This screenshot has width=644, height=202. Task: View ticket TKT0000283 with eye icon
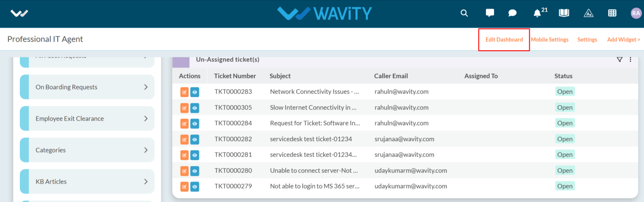click(195, 92)
